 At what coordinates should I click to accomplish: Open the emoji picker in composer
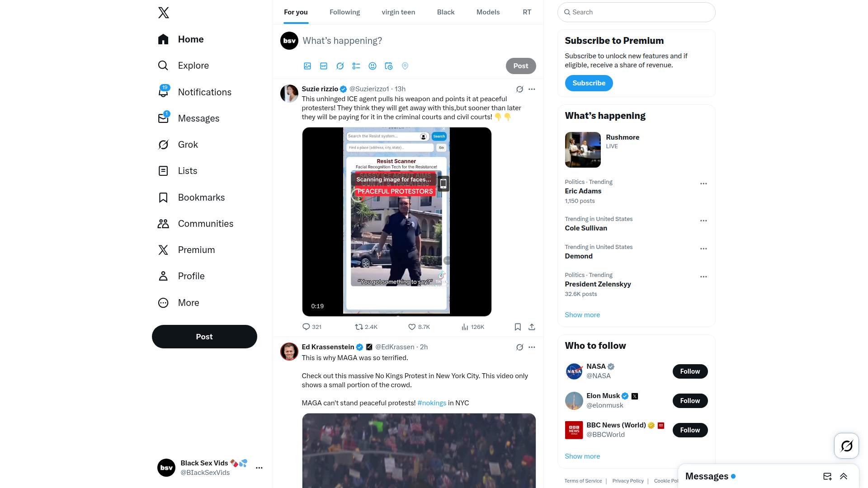373,66
